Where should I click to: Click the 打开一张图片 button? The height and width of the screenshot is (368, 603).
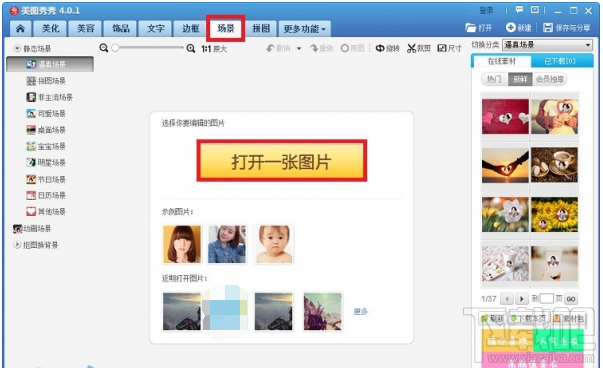(282, 161)
